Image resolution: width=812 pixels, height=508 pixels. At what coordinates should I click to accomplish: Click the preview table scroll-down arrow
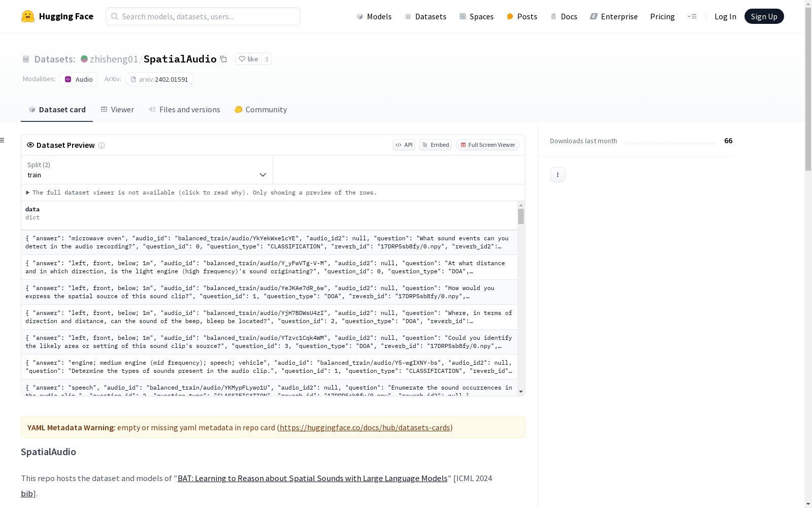(x=521, y=392)
